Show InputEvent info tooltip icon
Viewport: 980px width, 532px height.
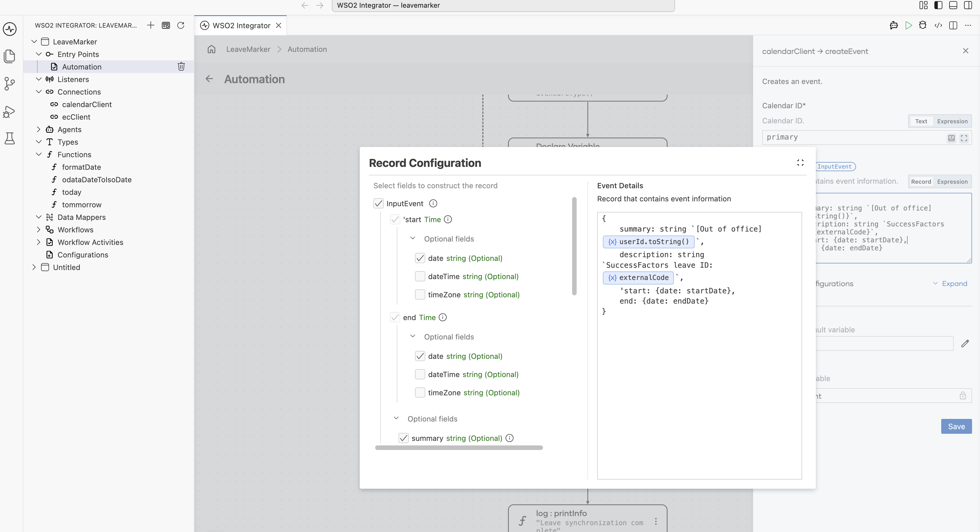[x=433, y=203]
